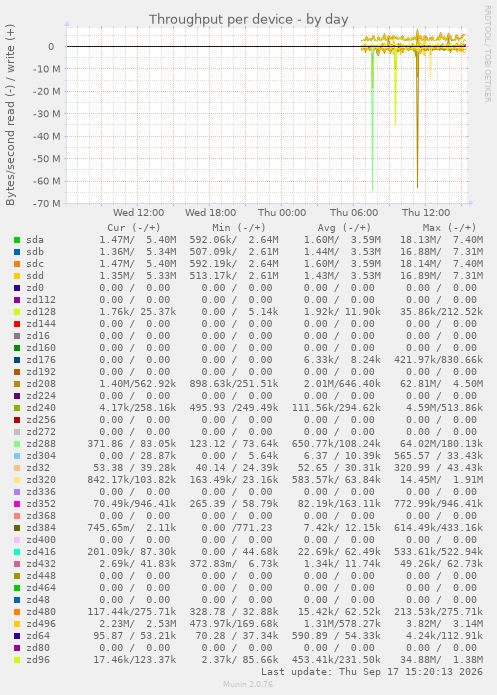
Task: Click zd320 max value 14.45M/ 1.91M
Action: click(x=444, y=480)
